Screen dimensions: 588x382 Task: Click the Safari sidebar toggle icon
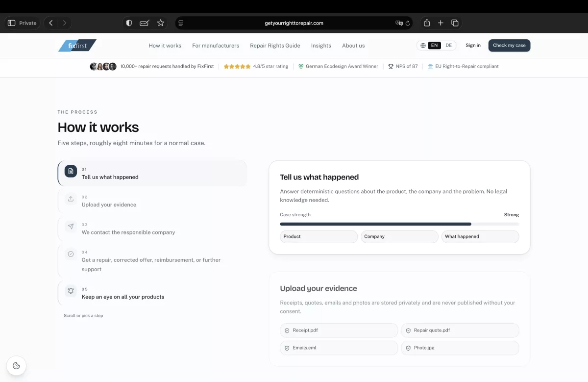point(12,23)
